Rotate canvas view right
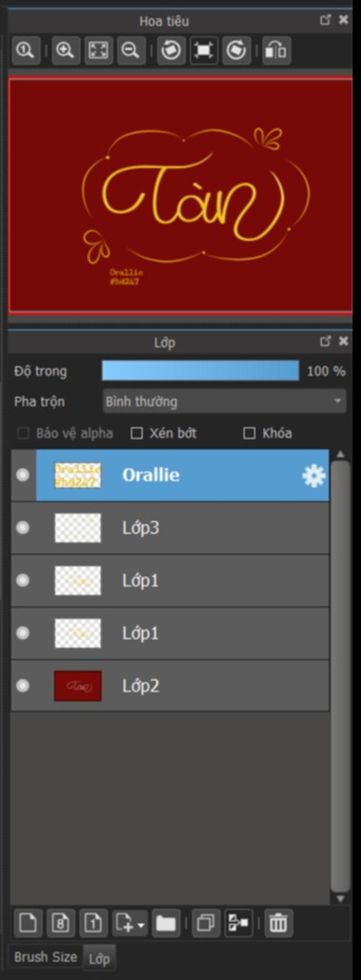Image resolution: width=361 pixels, height=980 pixels. tap(236, 50)
